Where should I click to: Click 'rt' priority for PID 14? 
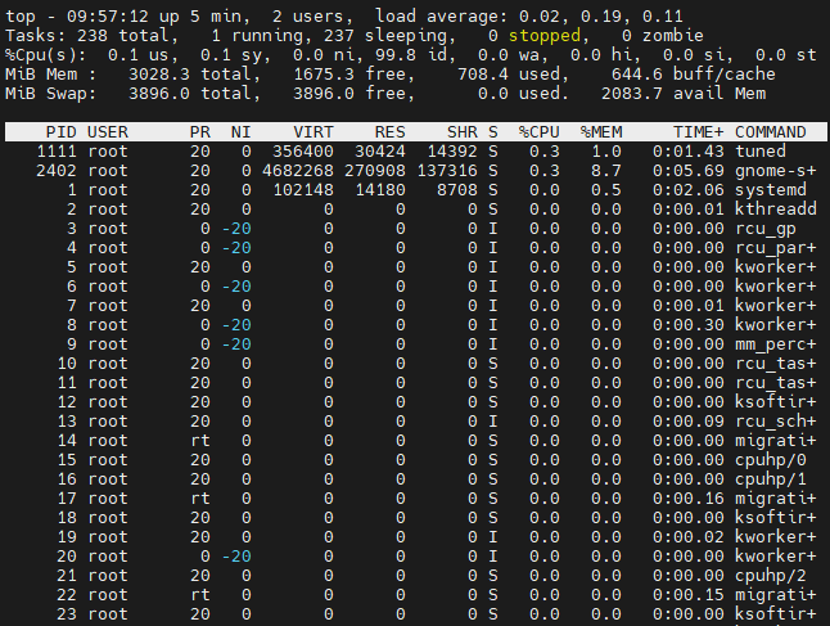pyautogui.click(x=200, y=440)
